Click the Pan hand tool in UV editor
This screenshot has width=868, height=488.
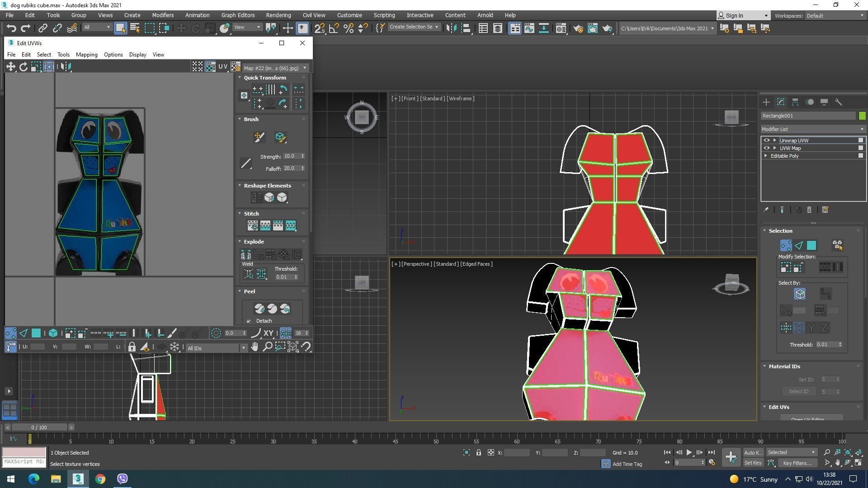point(255,347)
